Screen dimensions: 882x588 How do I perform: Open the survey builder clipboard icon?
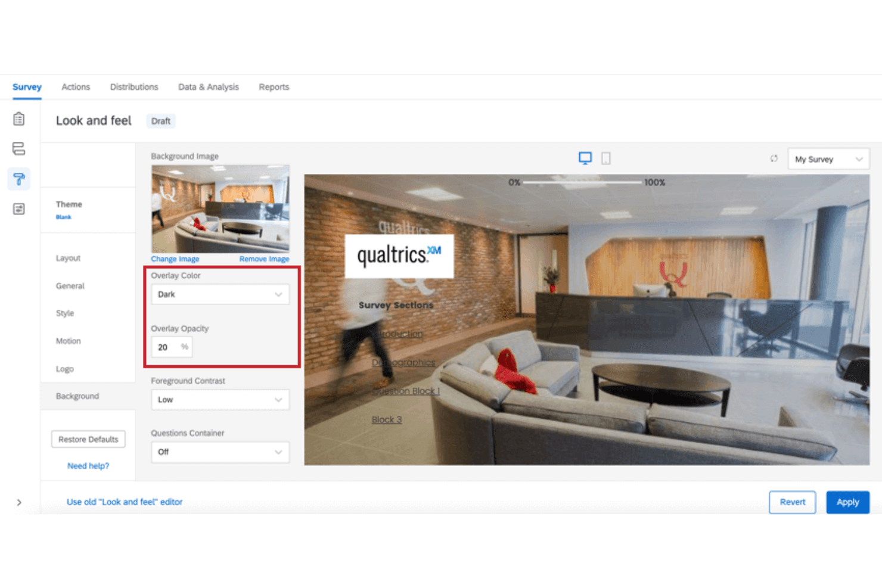coord(19,119)
